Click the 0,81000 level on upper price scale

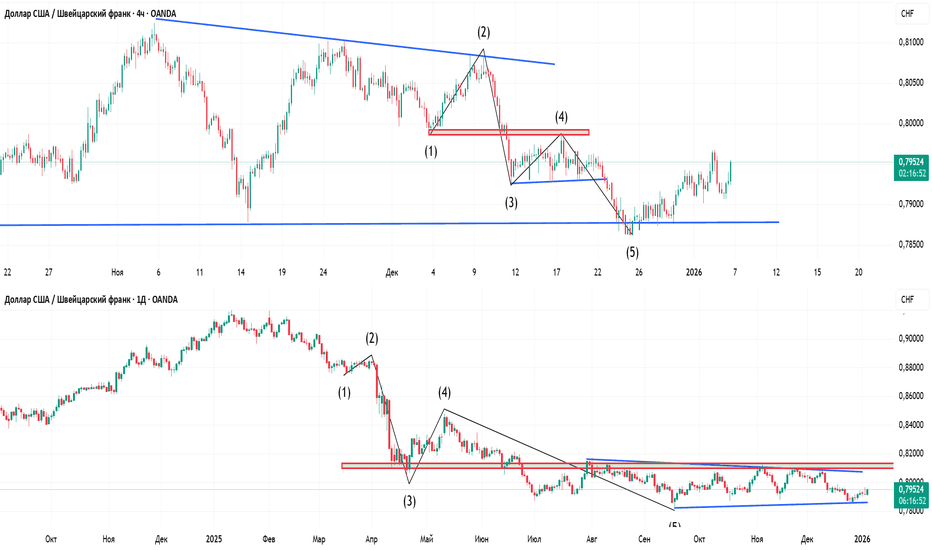(x=911, y=42)
